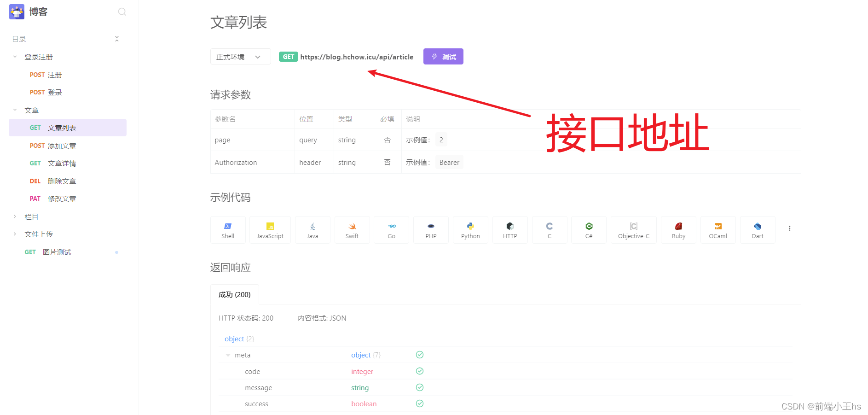The height and width of the screenshot is (415, 868).
Task: Click the 调试 debug button
Action: coord(443,57)
